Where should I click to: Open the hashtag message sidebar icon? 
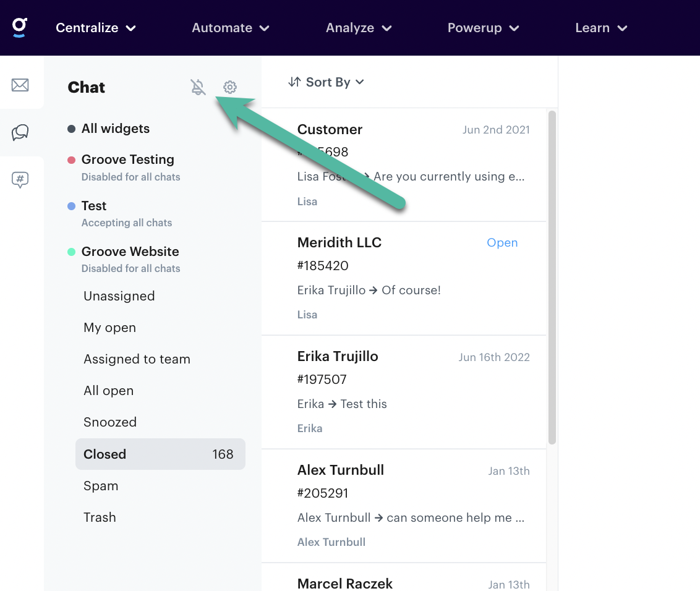coord(20,180)
